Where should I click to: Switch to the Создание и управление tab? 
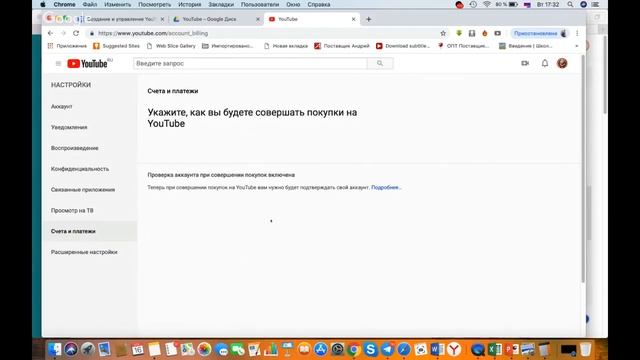pos(120,19)
